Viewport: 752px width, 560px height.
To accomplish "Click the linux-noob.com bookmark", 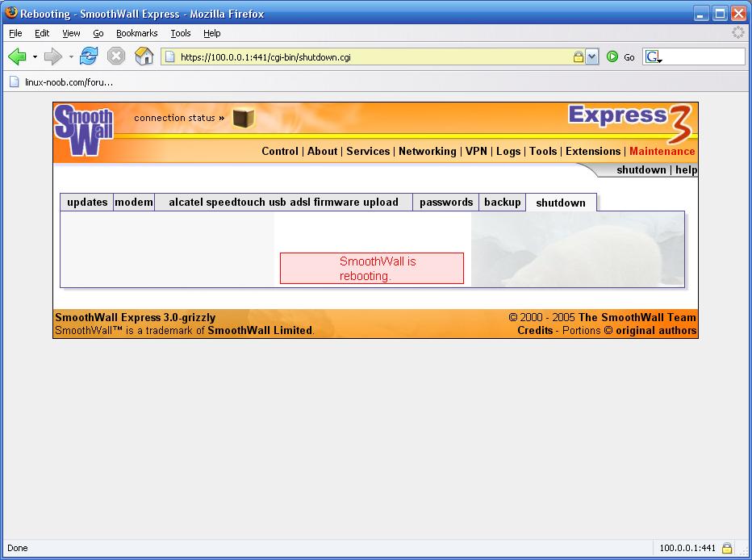I will pyautogui.click(x=62, y=82).
